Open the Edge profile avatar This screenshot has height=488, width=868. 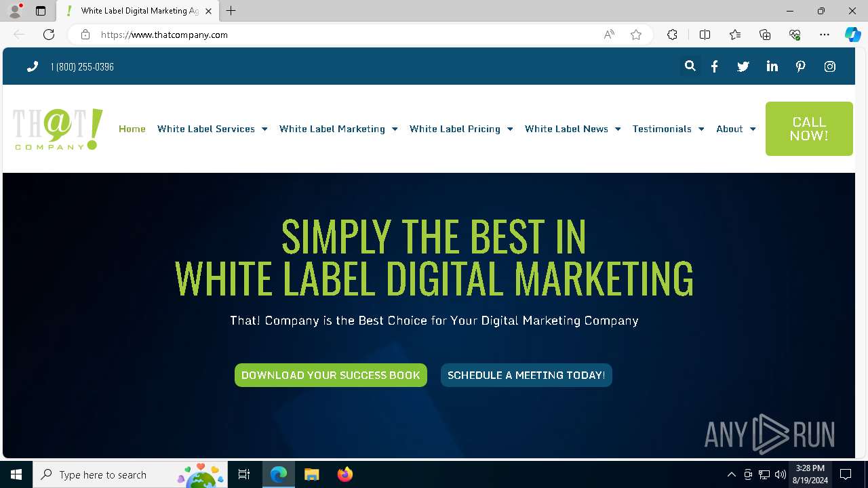[x=15, y=11]
